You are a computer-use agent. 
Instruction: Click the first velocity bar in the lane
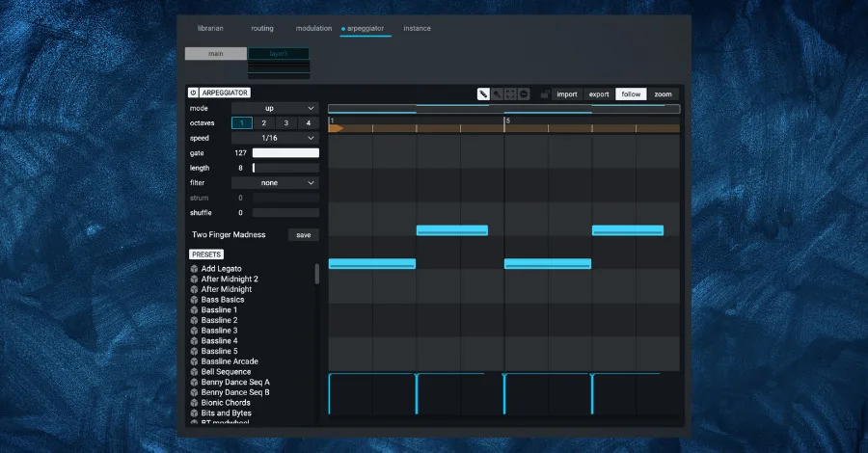point(330,394)
